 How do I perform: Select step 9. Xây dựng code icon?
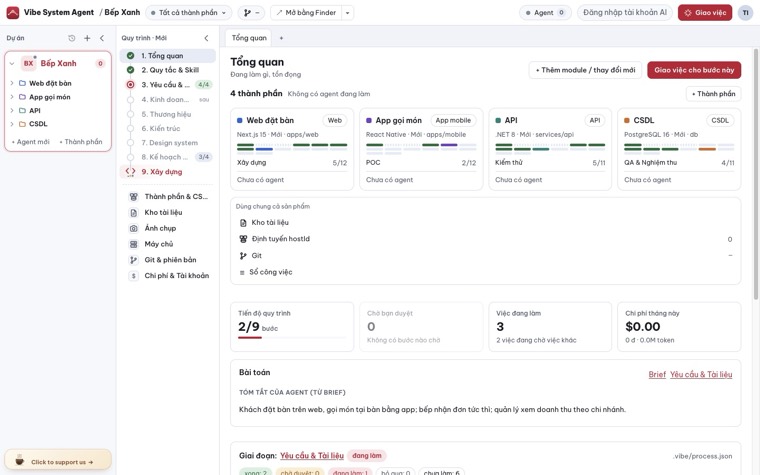point(130,171)
